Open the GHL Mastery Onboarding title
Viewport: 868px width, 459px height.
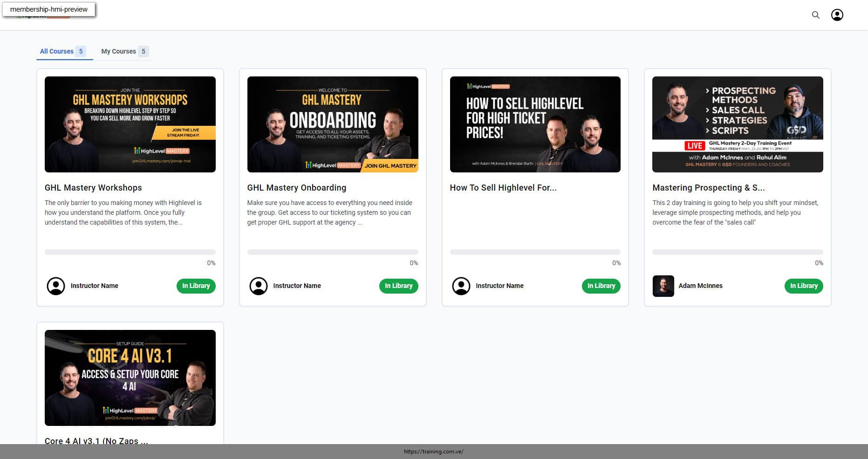(x=296, y=188)
